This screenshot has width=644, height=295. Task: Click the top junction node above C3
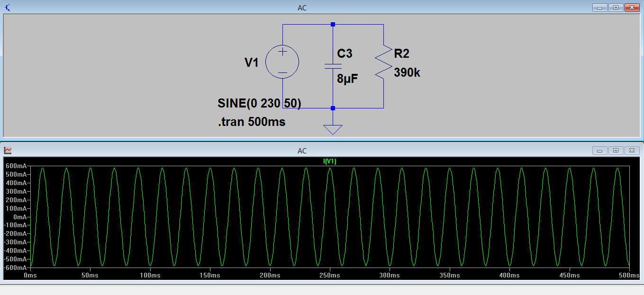pyautogui.click(x=333, y=24)
